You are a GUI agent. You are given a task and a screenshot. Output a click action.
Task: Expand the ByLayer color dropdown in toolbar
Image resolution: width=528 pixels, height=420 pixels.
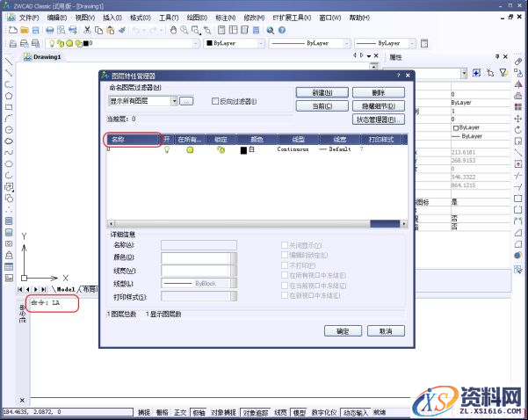261,42
